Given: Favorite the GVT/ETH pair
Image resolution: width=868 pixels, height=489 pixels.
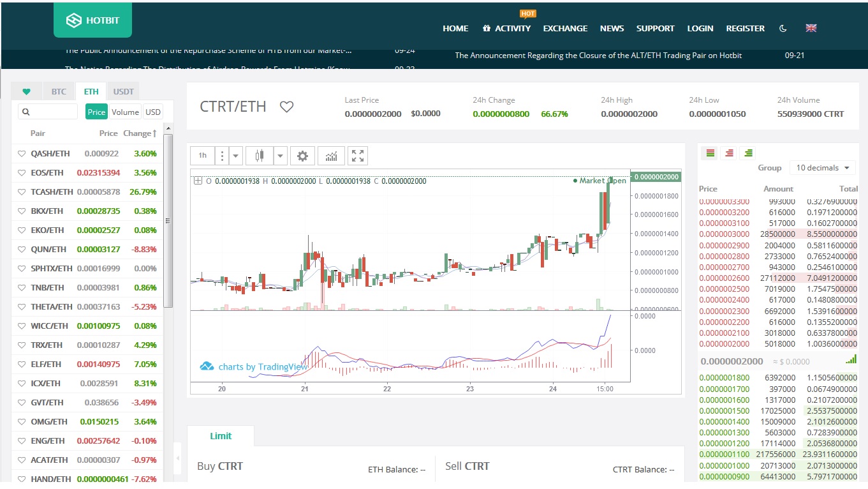Looking at the screenshot, I should point(22,403).
